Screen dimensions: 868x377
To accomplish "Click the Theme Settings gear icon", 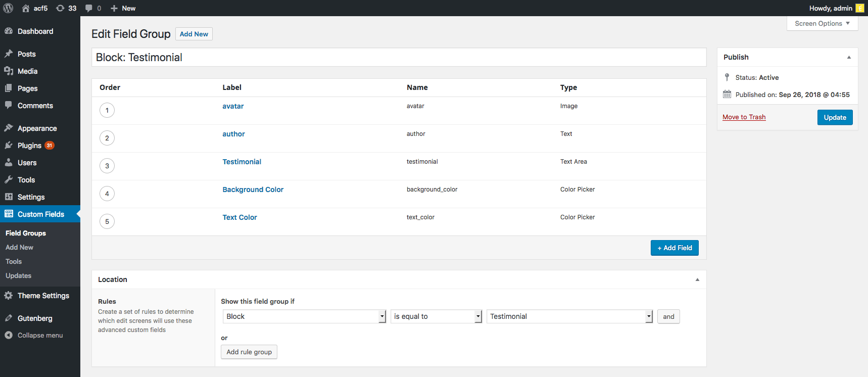I will 9,296.
